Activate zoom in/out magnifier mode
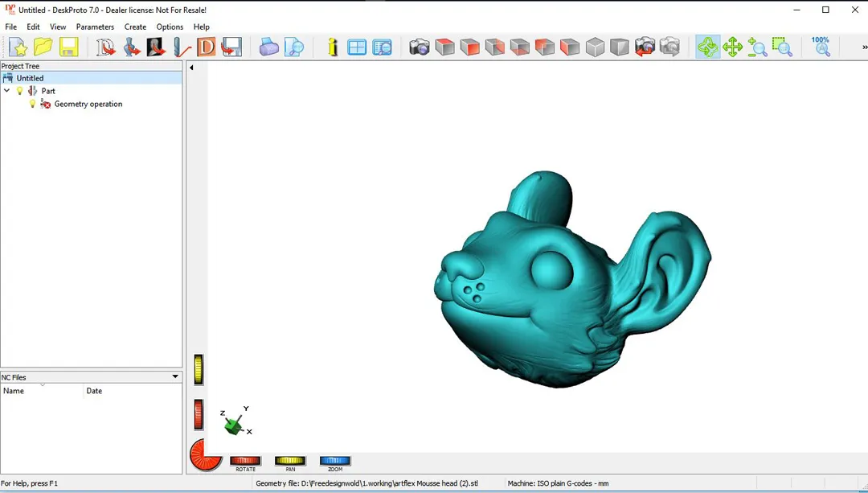Viewport: 868px width, 493px height. point(757,47)
